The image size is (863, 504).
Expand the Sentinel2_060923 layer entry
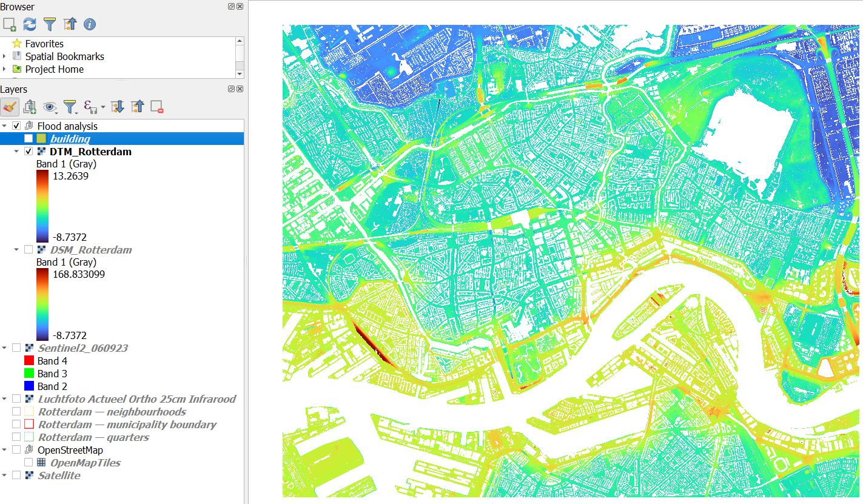[x=6, y=348]
